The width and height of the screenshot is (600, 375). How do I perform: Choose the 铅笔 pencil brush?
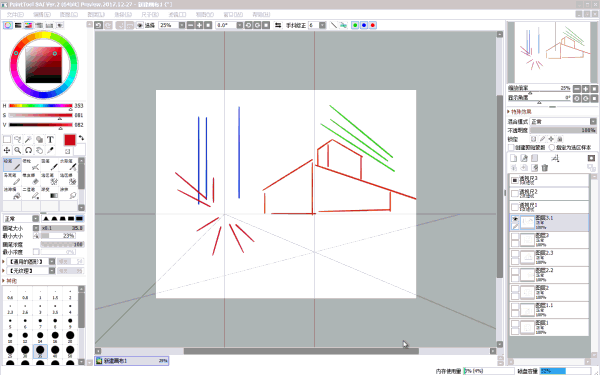pyautogui.click(x=12, y=165)
